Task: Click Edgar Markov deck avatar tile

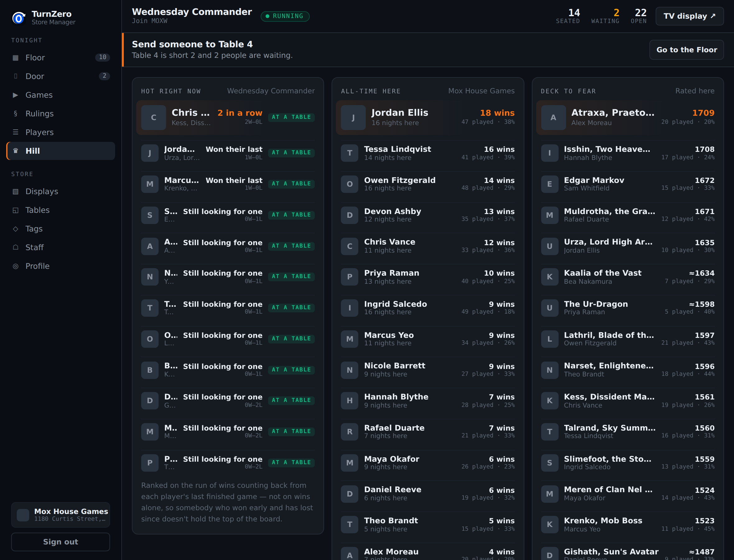Action: point(550,184)
